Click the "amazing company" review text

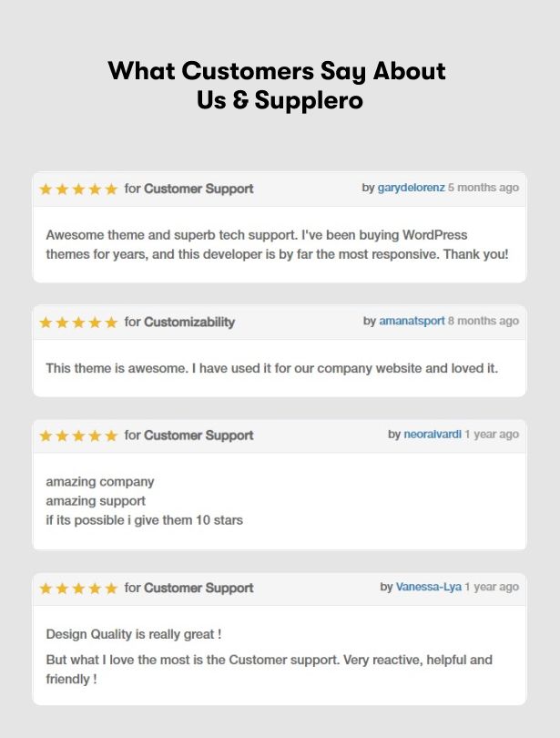100,482
